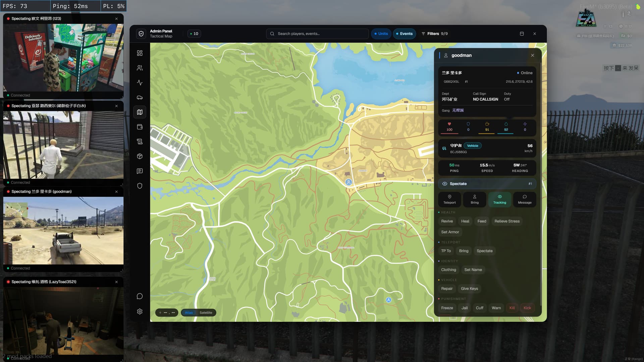Open the dashboard grid icon in sidebar
The height and width of the screenshot is (362, 644).
tap(140, 53)
